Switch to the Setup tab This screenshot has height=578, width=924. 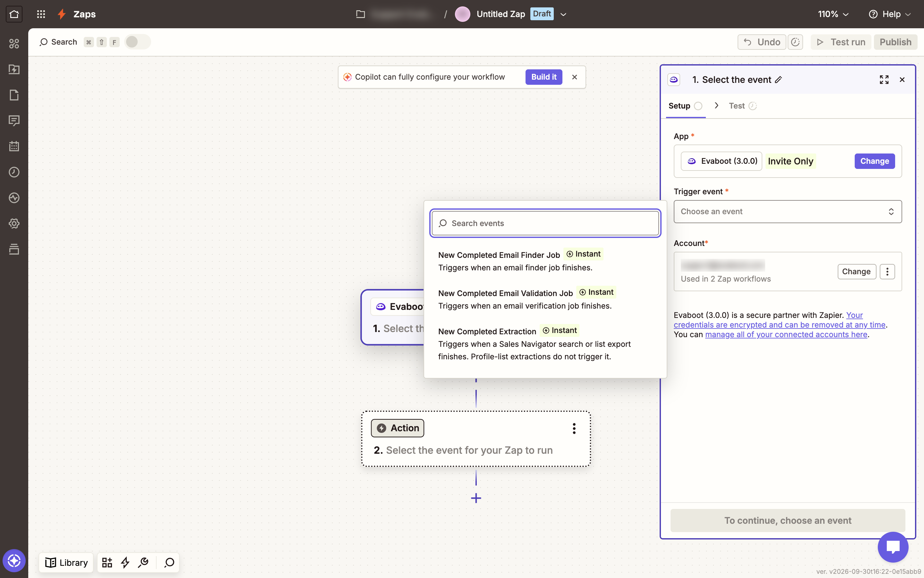coord(685,106)
